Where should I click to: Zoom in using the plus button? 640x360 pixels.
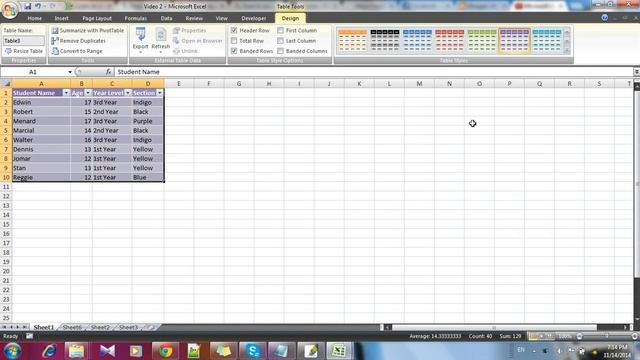[x=635, y=336]
